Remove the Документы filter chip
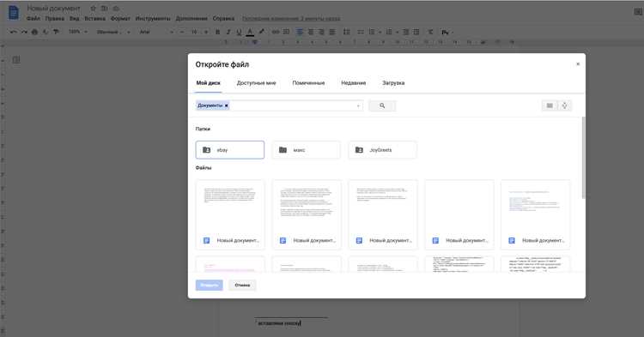Viewport: 644px width, 337px height. click(x=226, y=105)
